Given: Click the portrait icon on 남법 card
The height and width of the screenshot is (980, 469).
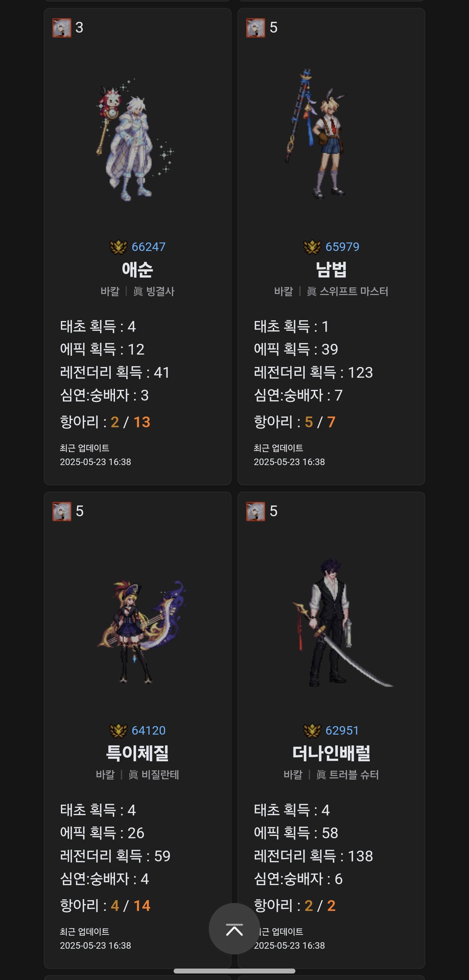Looking at the screenshot, I should pyautogui.click(x=256, y=28).
